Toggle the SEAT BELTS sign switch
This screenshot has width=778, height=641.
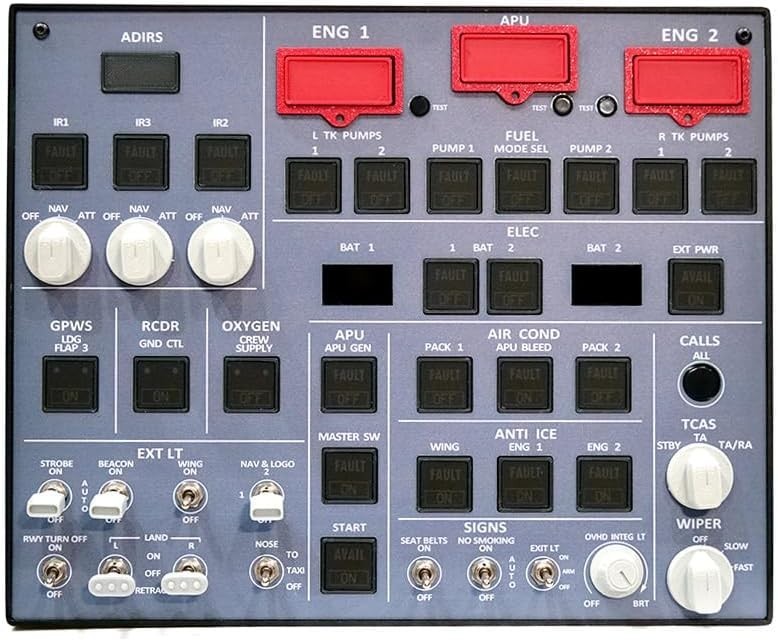(x=424, y=574)
